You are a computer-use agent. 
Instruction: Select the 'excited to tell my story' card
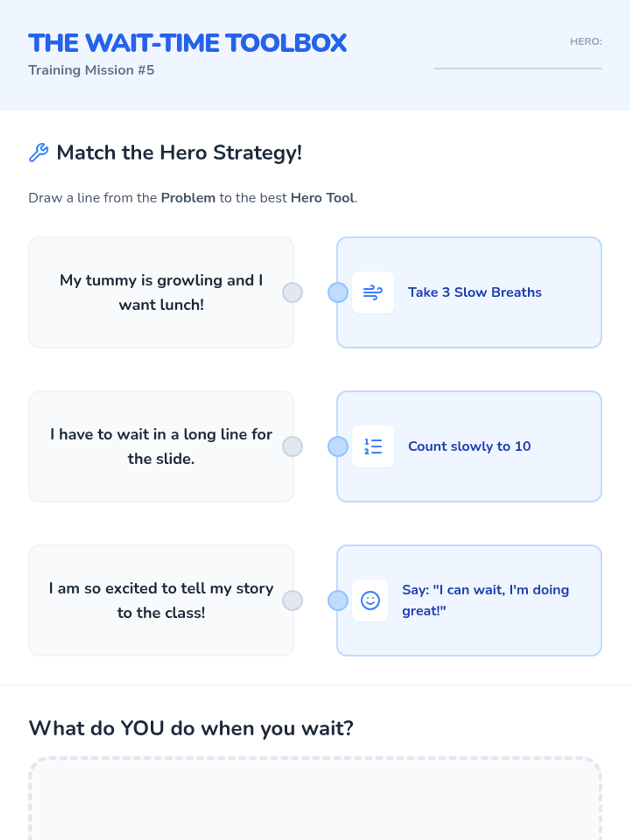[x=161, y=600]
